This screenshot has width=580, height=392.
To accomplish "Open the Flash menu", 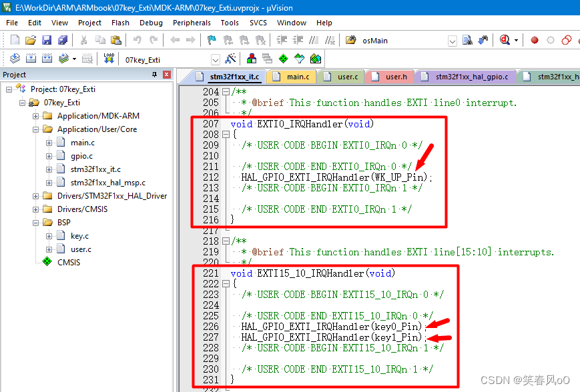I will coord(120,23).
